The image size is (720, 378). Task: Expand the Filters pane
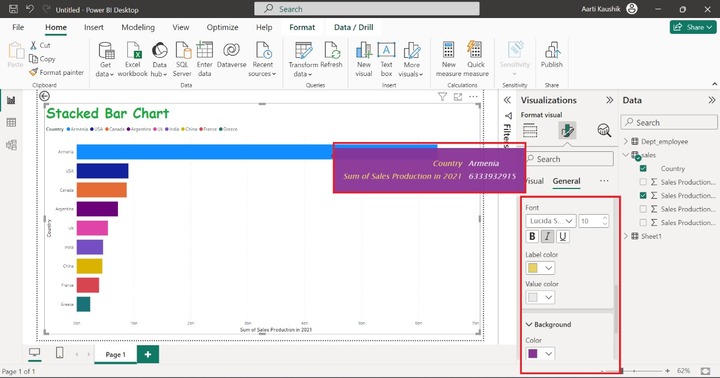[x=507, y=100]
